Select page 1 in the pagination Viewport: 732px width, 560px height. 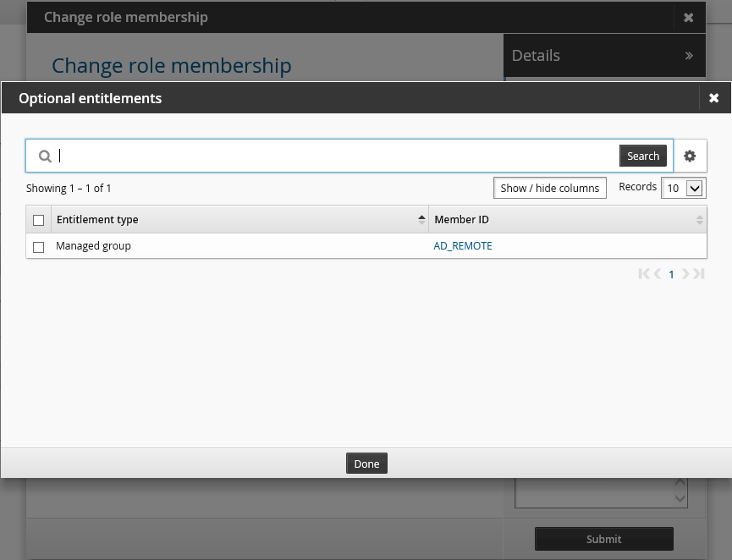pos(672,274)
